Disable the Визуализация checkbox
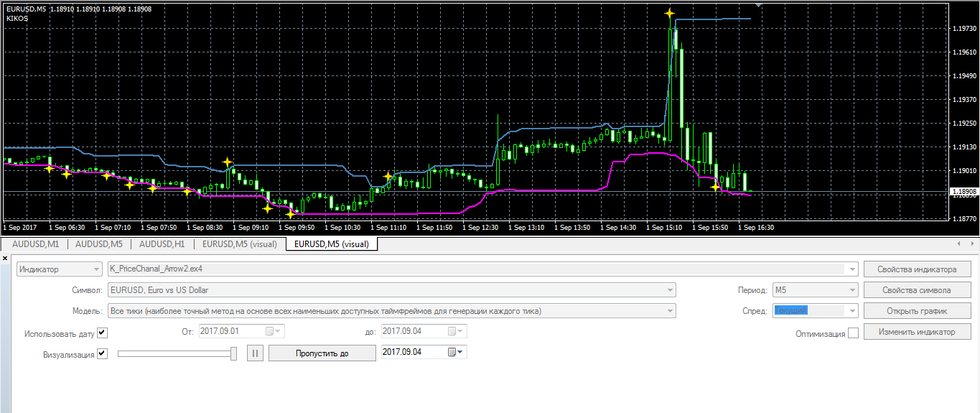 coord(102,353)
